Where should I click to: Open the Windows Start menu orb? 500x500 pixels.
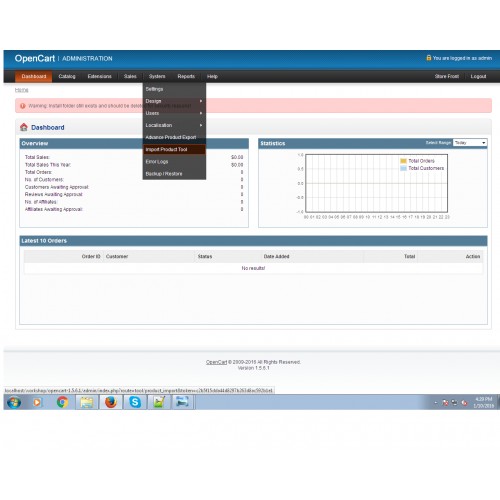[14, 402]
